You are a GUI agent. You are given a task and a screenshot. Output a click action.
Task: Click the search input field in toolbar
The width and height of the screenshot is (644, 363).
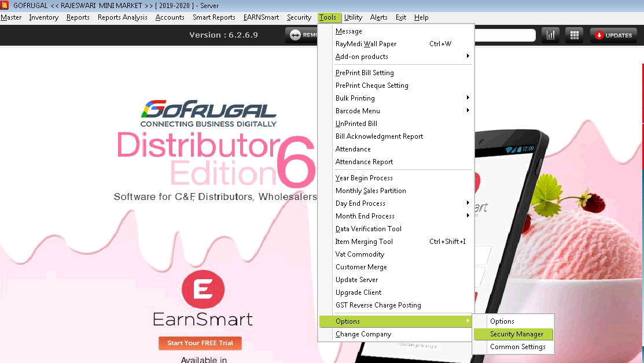(x=505, y=35)
